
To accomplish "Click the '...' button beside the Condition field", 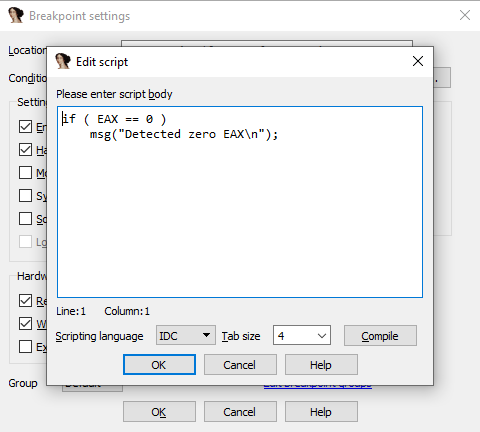I will [442, 78].
